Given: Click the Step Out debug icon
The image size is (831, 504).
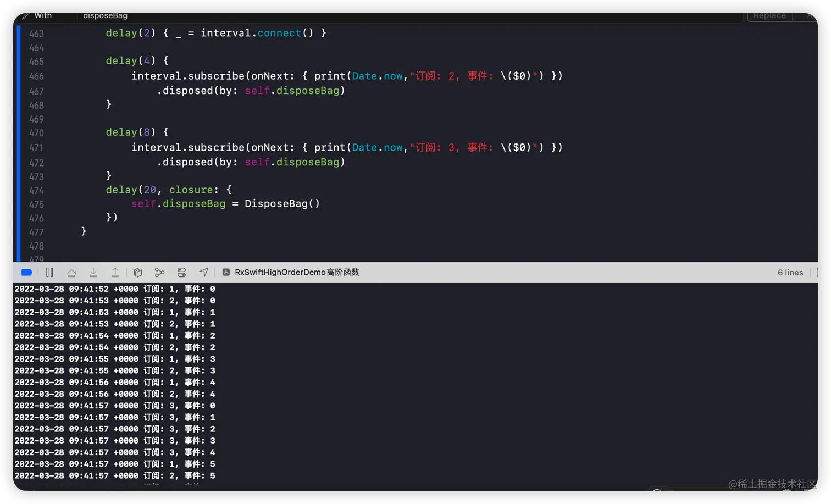Looking at the screenshot, I should pos(115,273).
